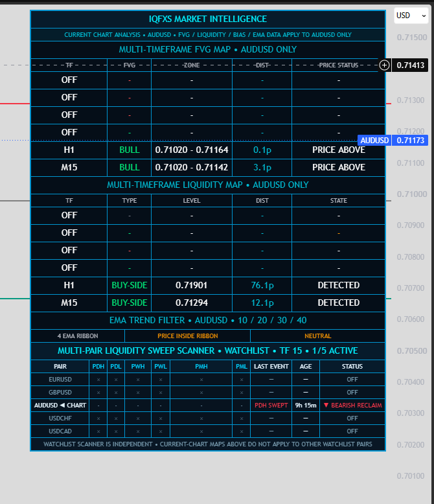Click the red horizontal line on chart
Screen dimensions: 434x504
click(x=15, y=104)
